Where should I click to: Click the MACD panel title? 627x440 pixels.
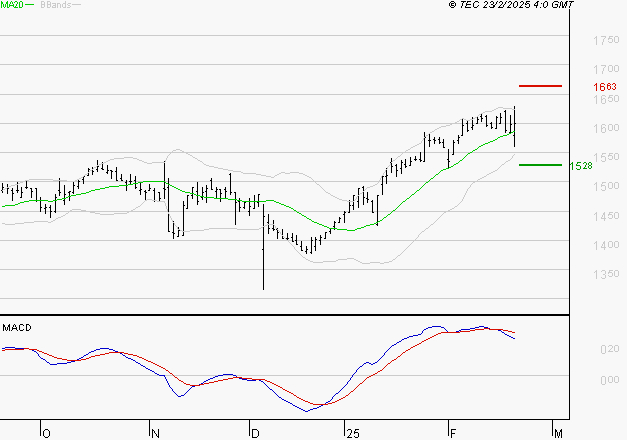pyautogui.click(x=17, y=328)
